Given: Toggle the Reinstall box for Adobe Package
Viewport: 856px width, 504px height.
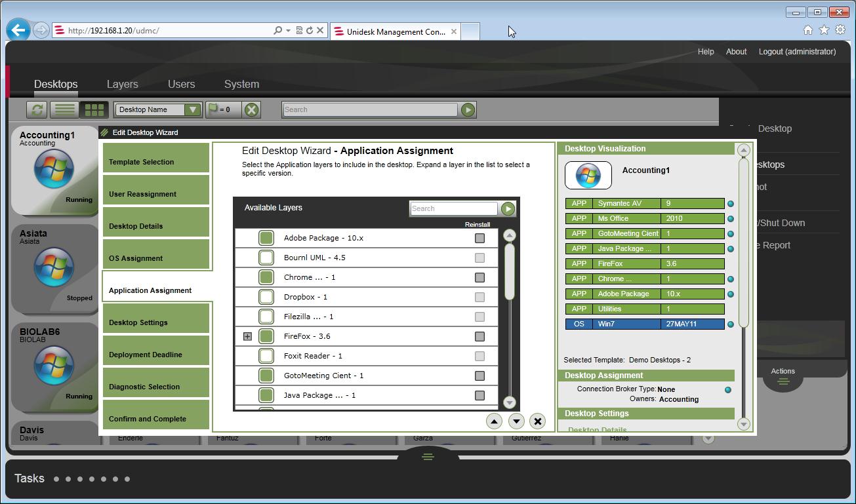Looking at the screenshot, I should pos(479,239).
